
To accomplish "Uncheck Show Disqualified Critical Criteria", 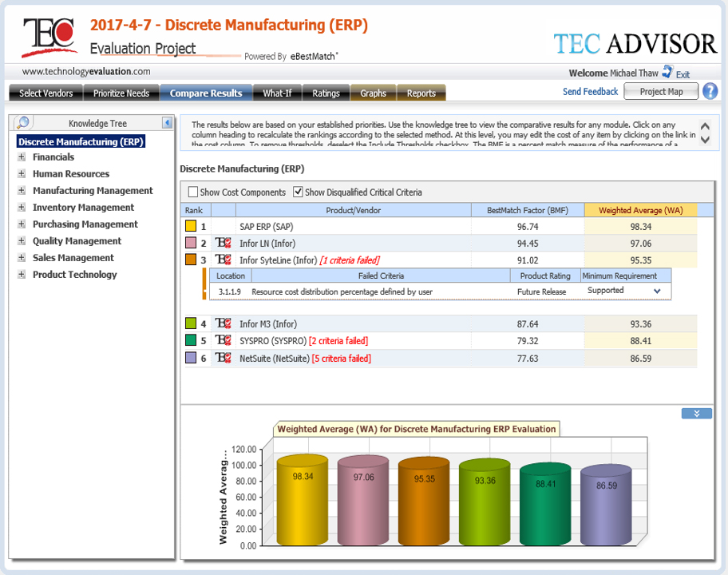I will (298, 192).
